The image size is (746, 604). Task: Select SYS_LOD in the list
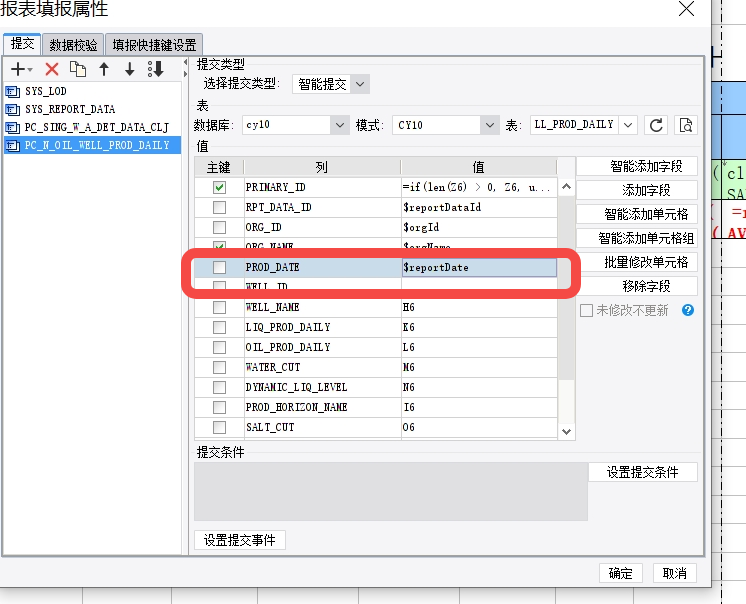click(92, 91)
